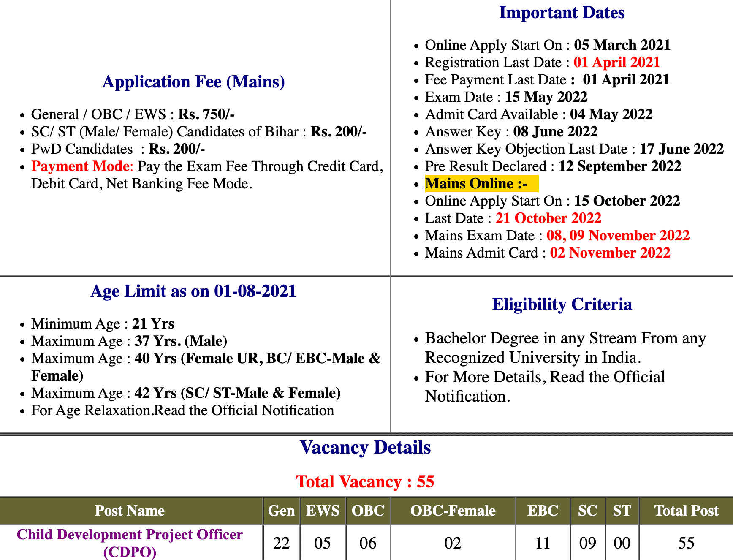The width and height of the screenshot is (733, 560).
Task: Click Answer Key 08 June 2022 entry
Action: tap(511, 132)
